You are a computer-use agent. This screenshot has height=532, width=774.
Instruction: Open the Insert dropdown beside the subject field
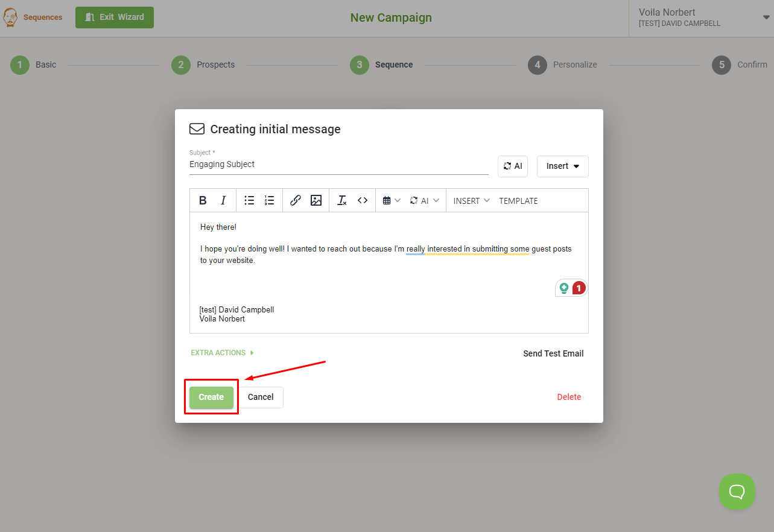[562, 166]
